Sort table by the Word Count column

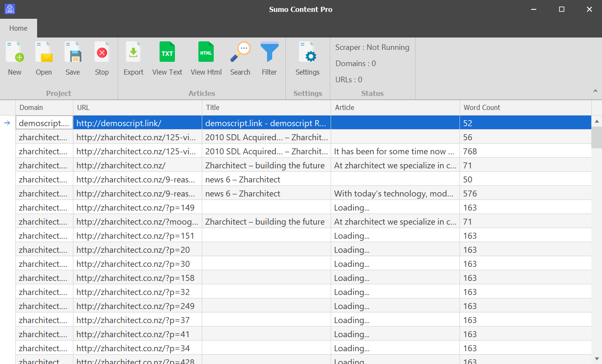coord(526,107)
